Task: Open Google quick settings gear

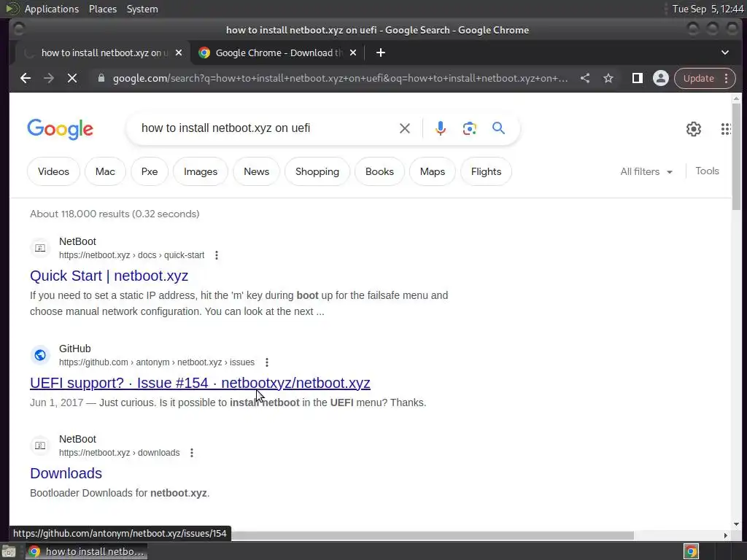Action: (x=694, y=128)
